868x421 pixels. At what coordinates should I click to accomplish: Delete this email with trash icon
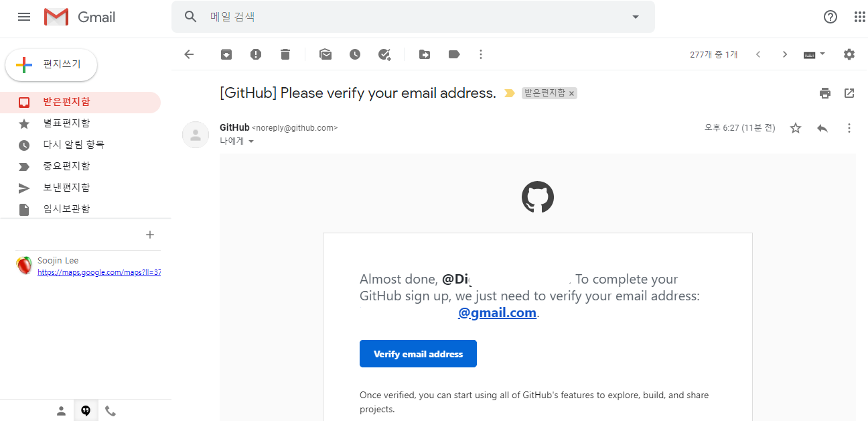[285, 54]
